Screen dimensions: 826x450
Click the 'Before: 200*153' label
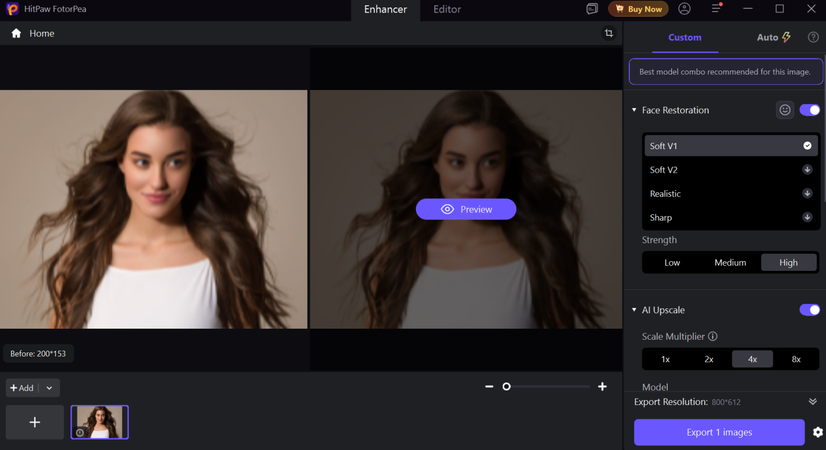[x=38, y=354]
